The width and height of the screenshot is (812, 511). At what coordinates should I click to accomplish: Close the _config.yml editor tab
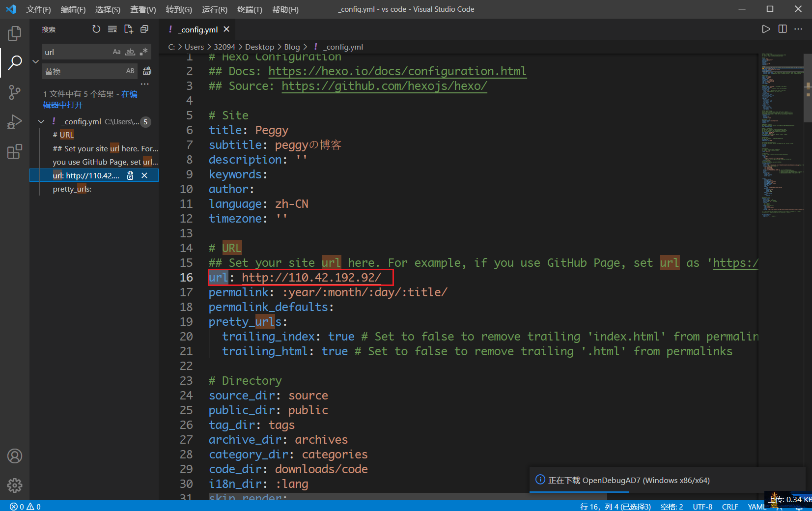[226, 29]
